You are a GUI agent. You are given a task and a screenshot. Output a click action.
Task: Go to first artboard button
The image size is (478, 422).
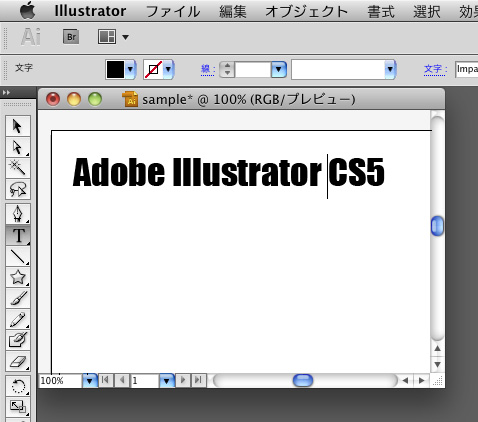pyautogui.click(x=105, y=380)
